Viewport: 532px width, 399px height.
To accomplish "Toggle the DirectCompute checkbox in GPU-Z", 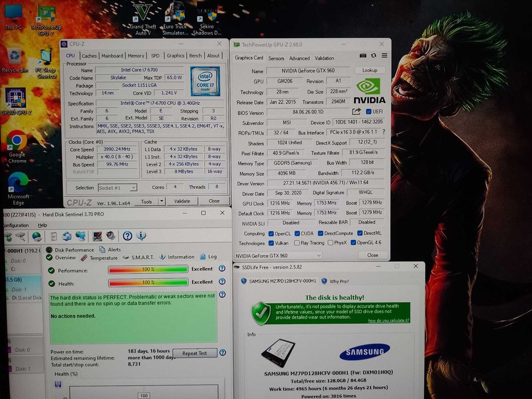I will pos(320,234).
